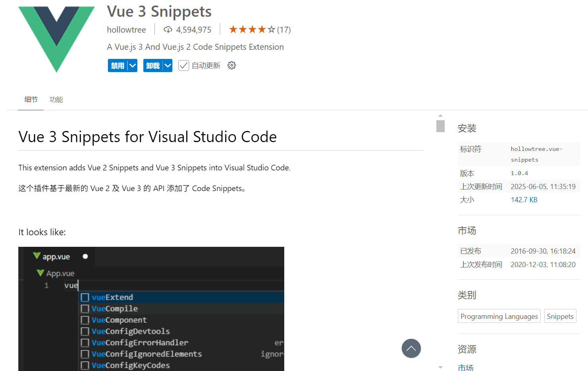Click the install count cloud download icon

168,29
